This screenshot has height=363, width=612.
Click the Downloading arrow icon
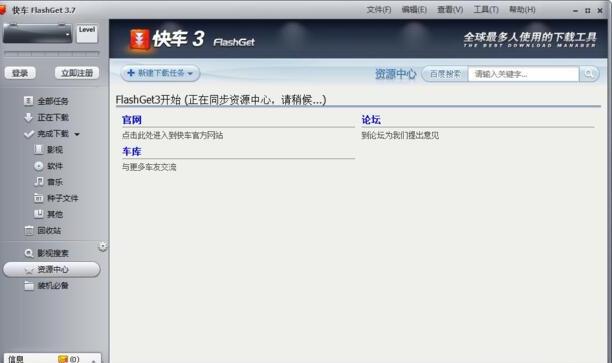point(28,117)
